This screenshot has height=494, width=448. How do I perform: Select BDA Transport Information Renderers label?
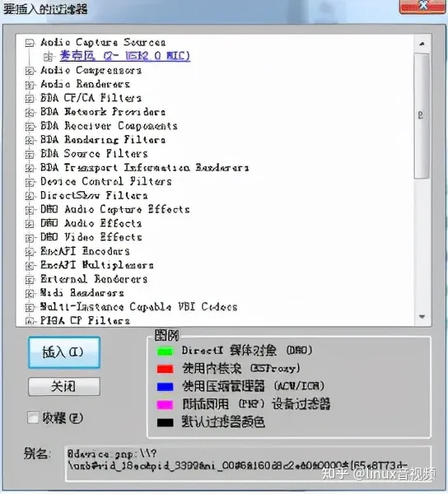click(145, 167)
